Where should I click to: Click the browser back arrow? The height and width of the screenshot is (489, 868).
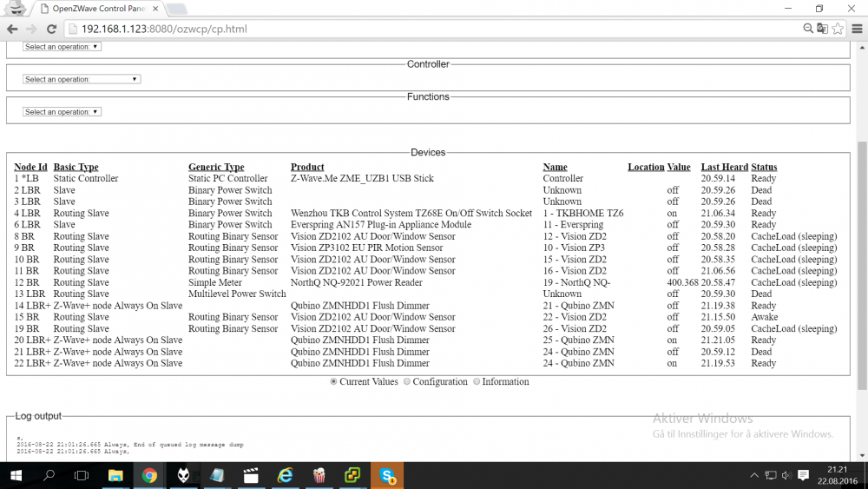12,29
